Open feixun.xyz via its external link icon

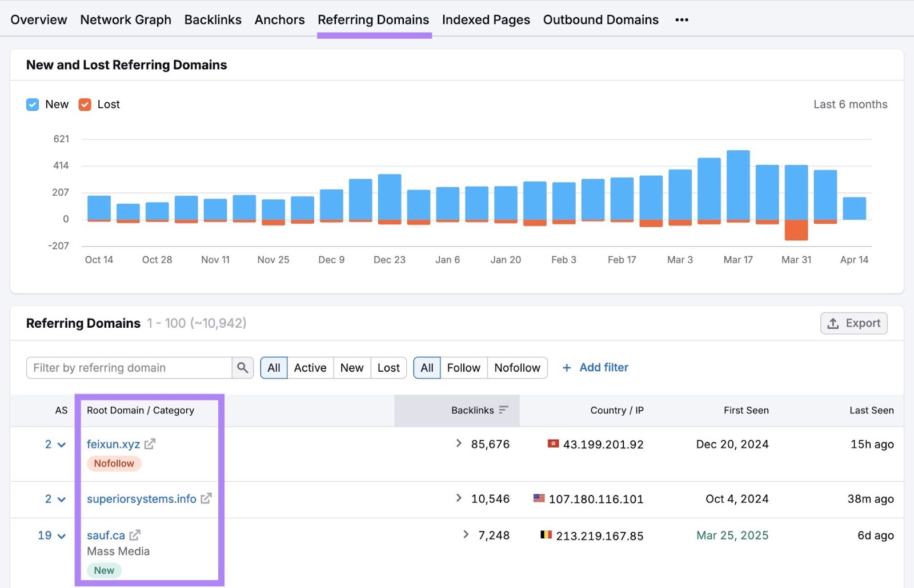click(x=150, y=444)
